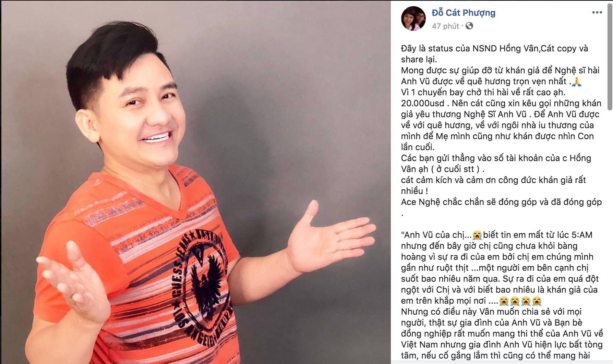Click crying emoji after "Anh Vũ của chị..."
The image size is (613, 364).
point(477,235)
